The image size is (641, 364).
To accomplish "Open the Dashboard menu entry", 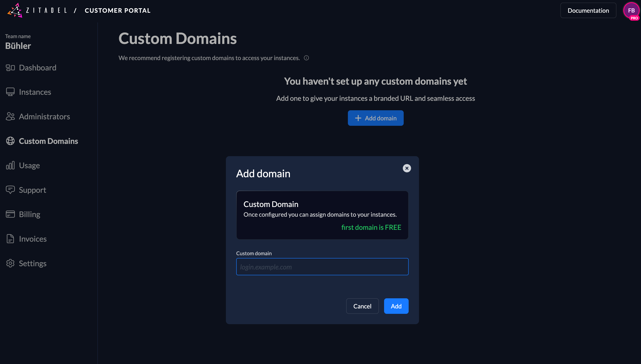I will click(x=38, y=67).
